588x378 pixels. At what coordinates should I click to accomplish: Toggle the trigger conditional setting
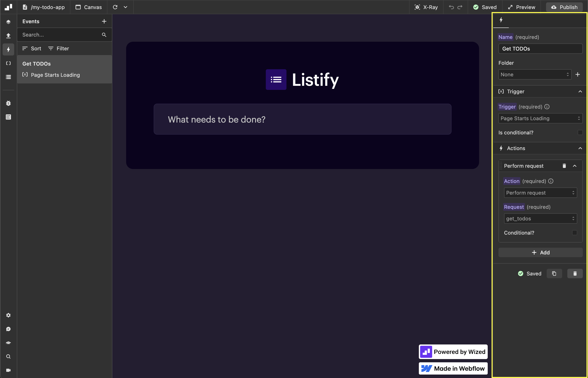point(578,132)
